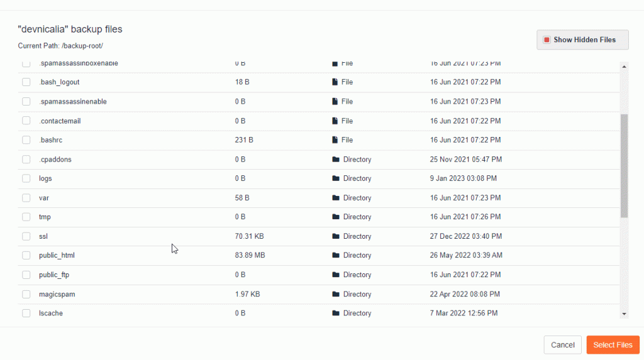Click the folder icon in .cpaddons row
The width and height of the screenshot is (644, 360).
pyautogui.click(x=336, y=160)
